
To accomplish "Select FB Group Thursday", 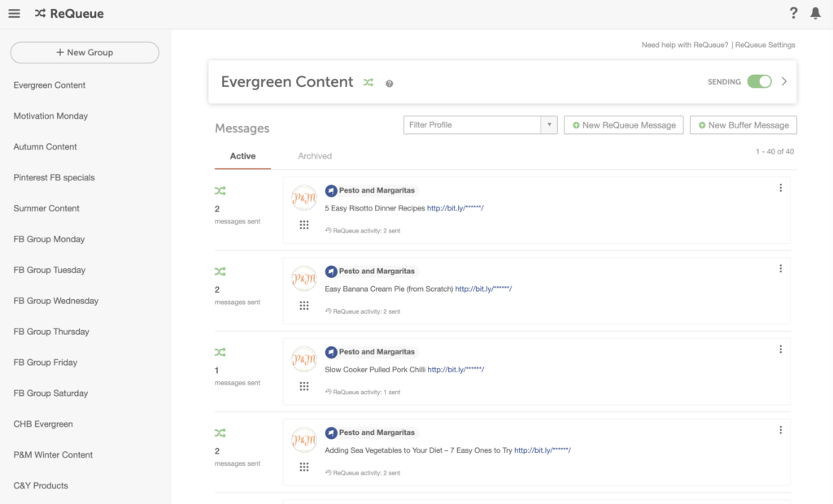I will (51, 332).
